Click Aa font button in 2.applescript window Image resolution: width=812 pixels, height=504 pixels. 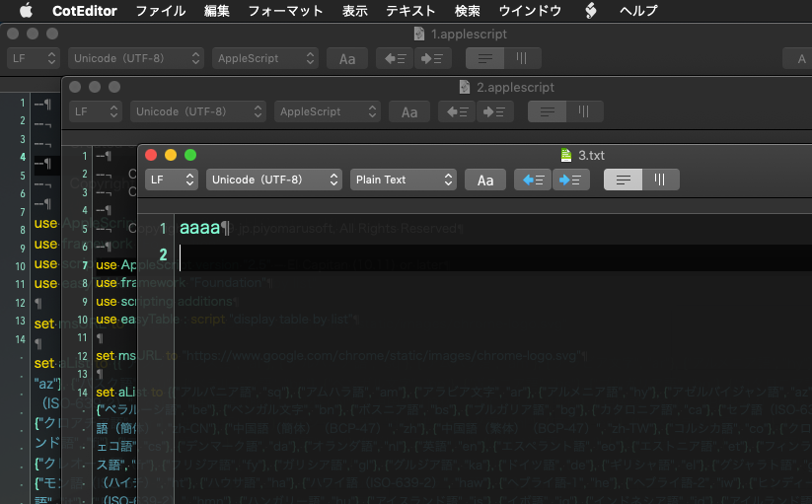click(x=409, y=111)
